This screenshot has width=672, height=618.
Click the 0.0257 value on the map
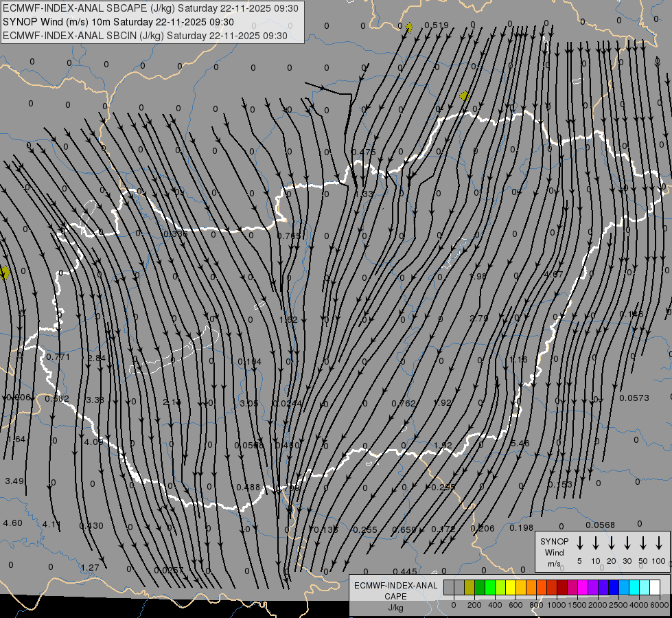point(169,571)
